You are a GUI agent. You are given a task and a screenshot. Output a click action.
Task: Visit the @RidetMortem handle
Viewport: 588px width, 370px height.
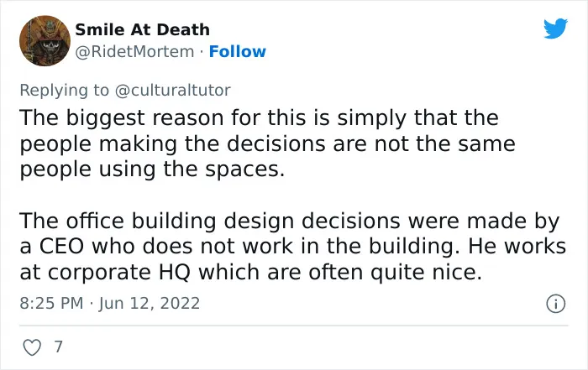pyautogui.click(x=134, y=52)
